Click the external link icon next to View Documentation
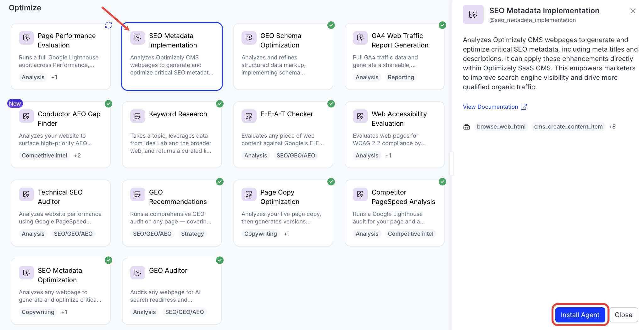Viewport: 644px width, 330px height. 524,107
